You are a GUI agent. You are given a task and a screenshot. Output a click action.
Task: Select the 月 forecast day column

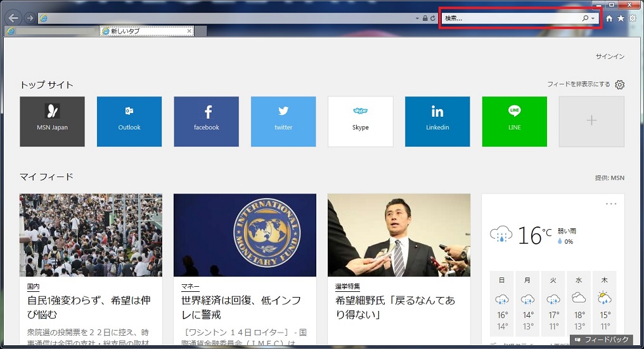click(x=527, y=305)
